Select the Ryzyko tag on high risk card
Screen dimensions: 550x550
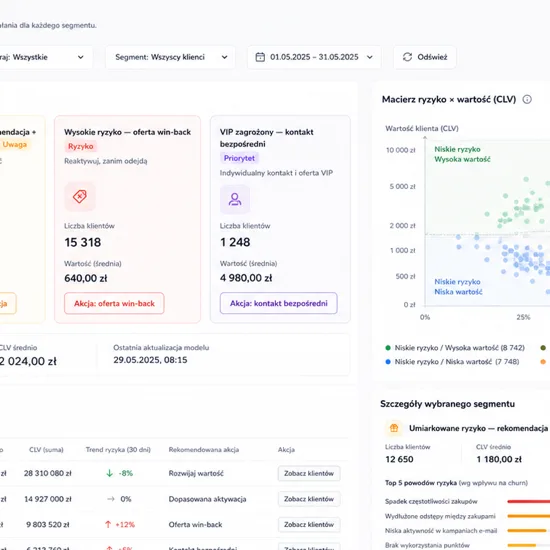[81, 146]
